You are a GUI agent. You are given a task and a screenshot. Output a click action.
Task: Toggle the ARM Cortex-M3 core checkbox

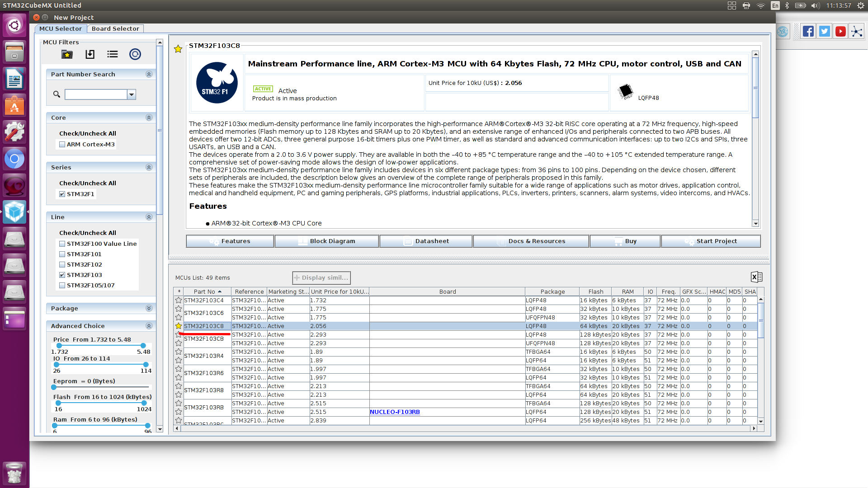pos(62,144)
